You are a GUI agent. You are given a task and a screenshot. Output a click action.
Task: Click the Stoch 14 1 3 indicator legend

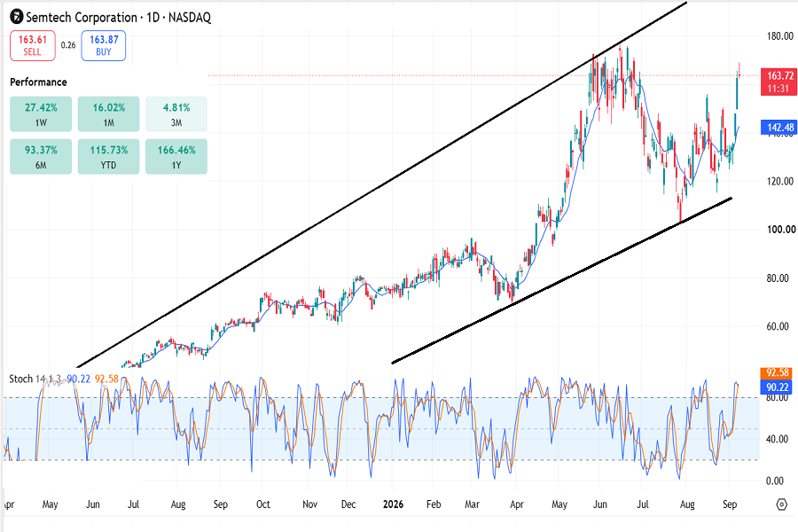tap(35, 379)
